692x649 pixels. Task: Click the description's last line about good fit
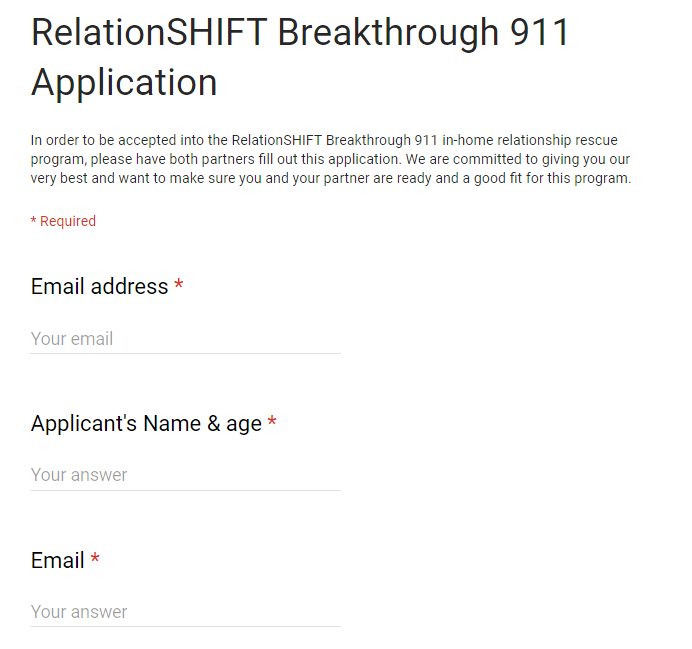tap(330, 179)
